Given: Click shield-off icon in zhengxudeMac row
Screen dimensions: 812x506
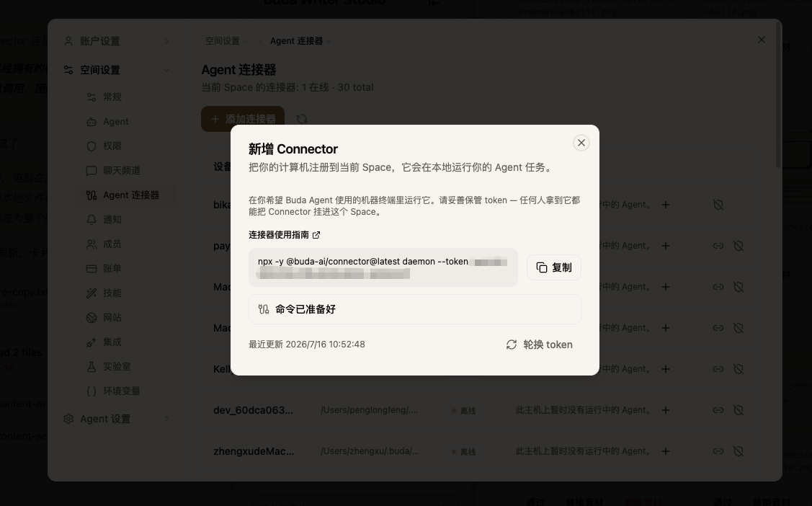Looking at the screenshot, I should pos(739,452).
